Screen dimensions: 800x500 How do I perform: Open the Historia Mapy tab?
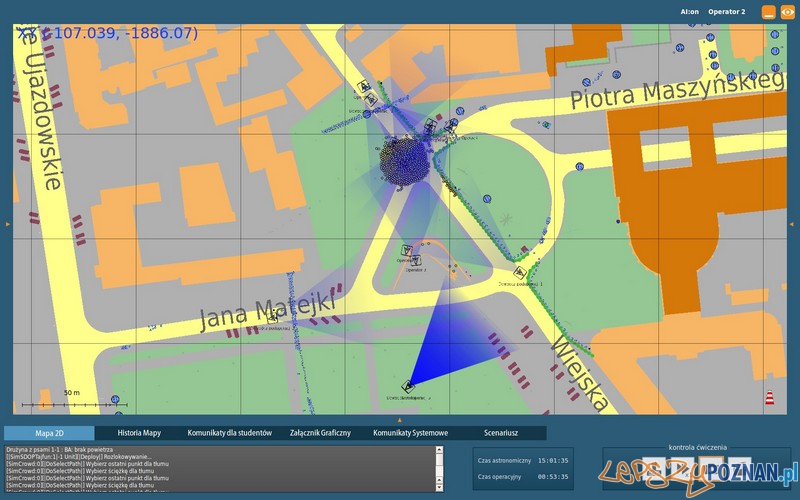coord(139,433)
